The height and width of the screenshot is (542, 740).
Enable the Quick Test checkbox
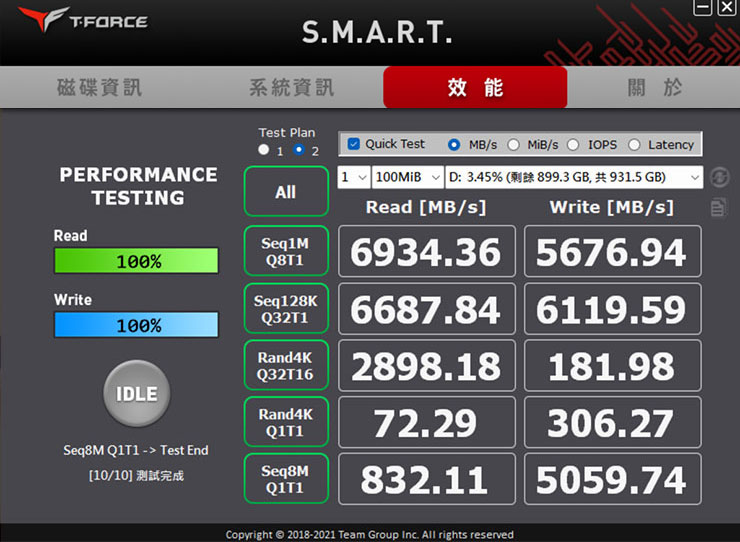point(353,144)
